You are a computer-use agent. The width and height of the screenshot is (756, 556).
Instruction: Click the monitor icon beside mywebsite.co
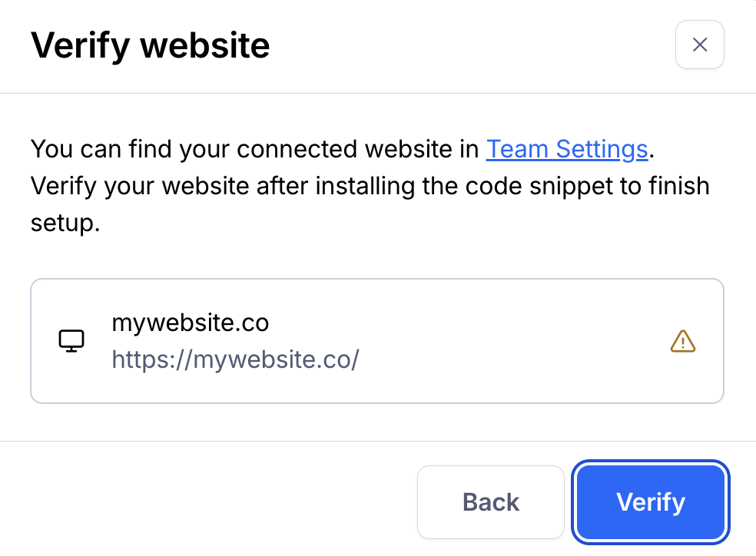72,341
